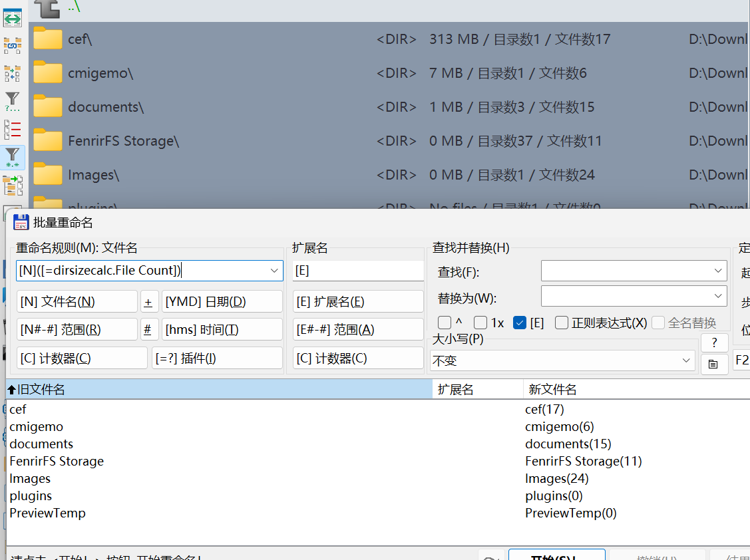
Task: Expand the 重命名规则 mask dropdown
Action: (x=274, y=271)
